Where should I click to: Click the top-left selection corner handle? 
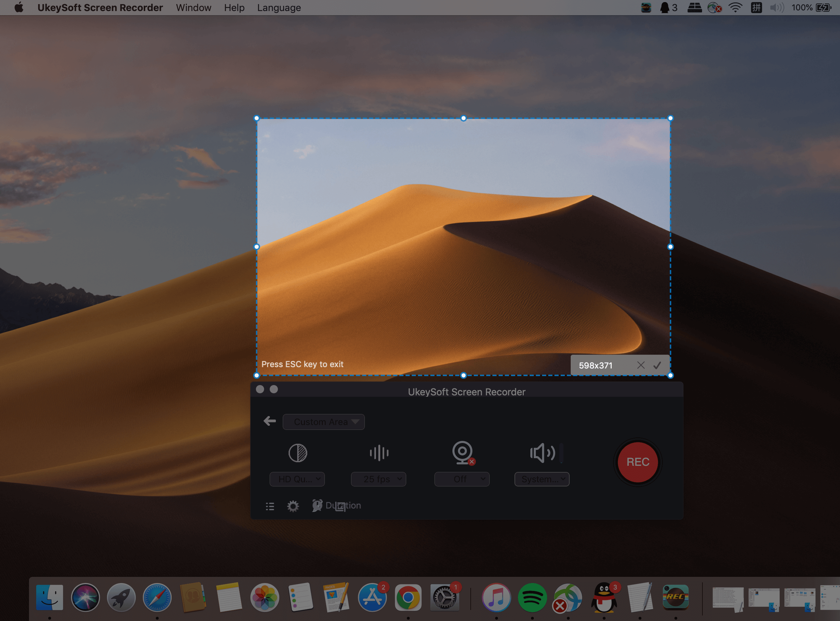coord(257,118)
